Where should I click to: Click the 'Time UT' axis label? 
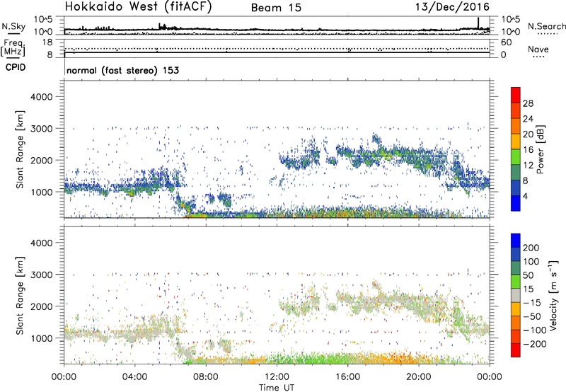point(277,388)
